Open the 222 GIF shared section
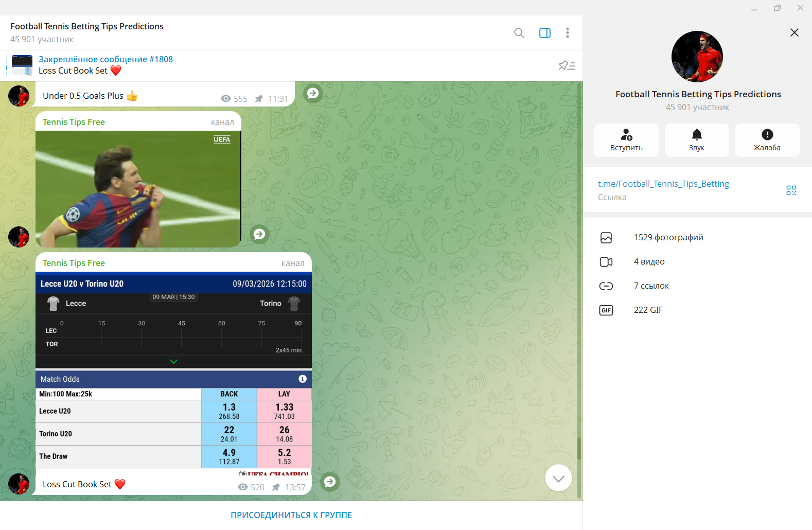 [x=648, y=310]
